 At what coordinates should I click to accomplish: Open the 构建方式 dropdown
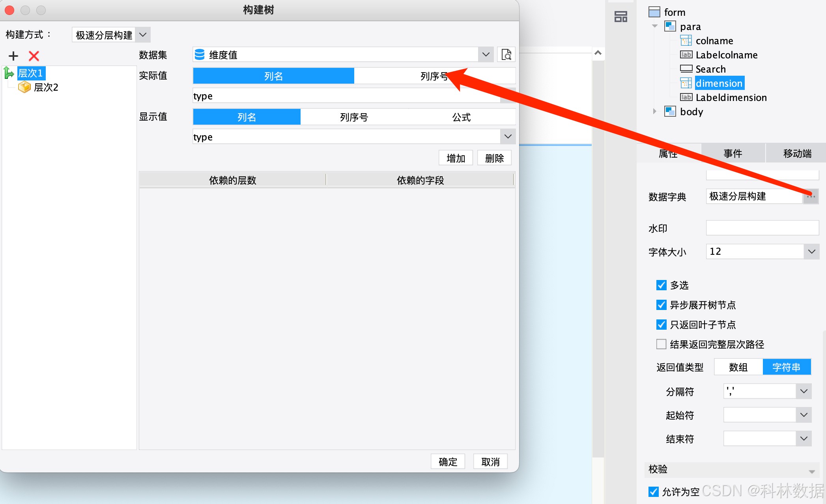pyautogui.click(x=143, y=35)
